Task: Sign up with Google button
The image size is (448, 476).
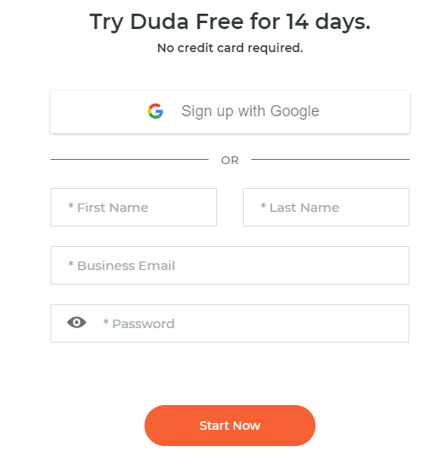Action: pos(230,112)
